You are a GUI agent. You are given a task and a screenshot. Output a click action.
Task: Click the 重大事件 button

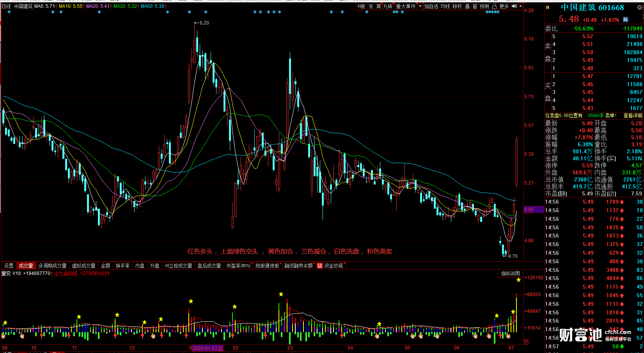[x=406, y=6]
